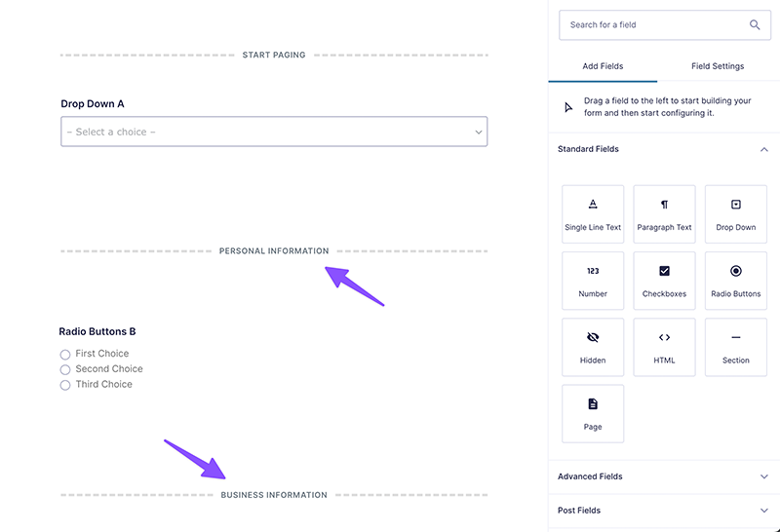Click the search magnifier icon
780x532 pixels.
click(x=755, y=25)
